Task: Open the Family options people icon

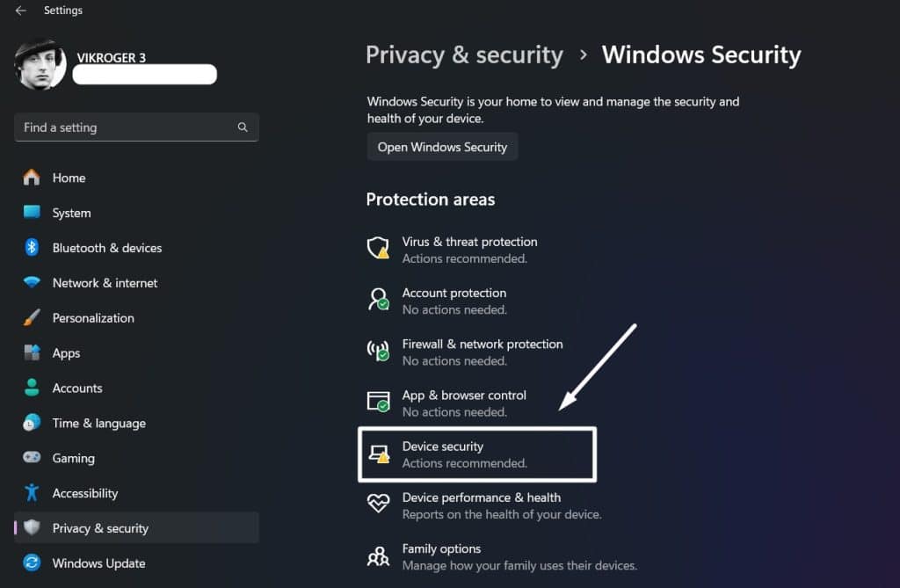Action: point(378,555)
